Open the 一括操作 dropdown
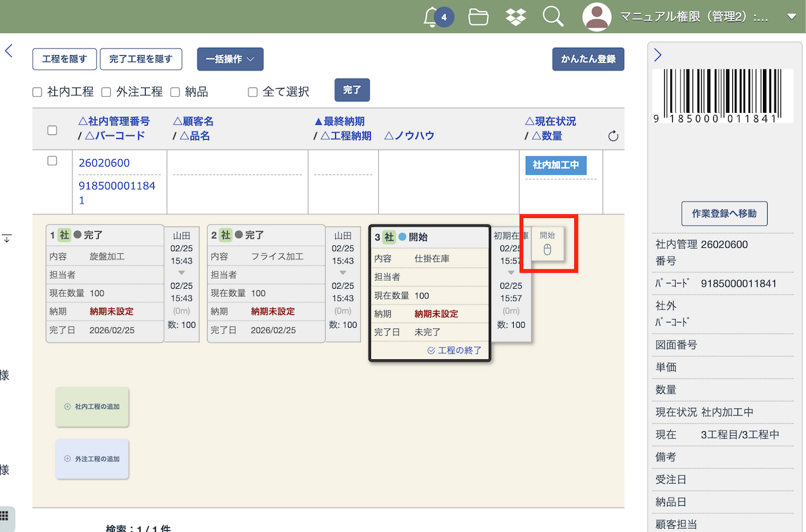The height and width of the screenshot is (532, 806). [230, 59]
